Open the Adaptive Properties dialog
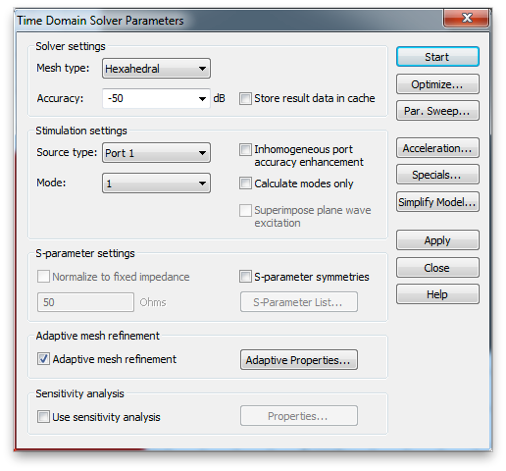506x471 pixels. coord(299,360)
